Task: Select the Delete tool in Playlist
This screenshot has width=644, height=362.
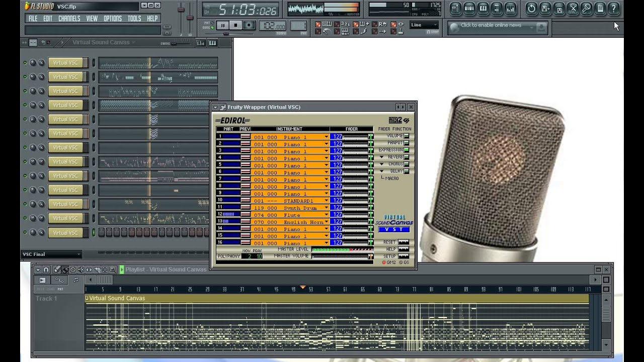Action: 72,269
